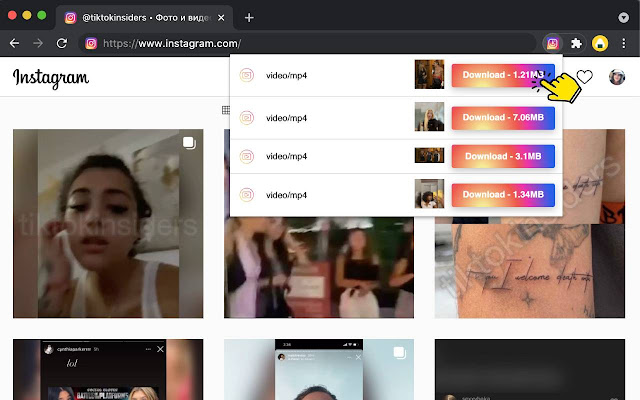Viewport: 640px width, 400px height.
Task: Click thumbnail beside the 7.06MB download
Action: (x=429, y=117)
